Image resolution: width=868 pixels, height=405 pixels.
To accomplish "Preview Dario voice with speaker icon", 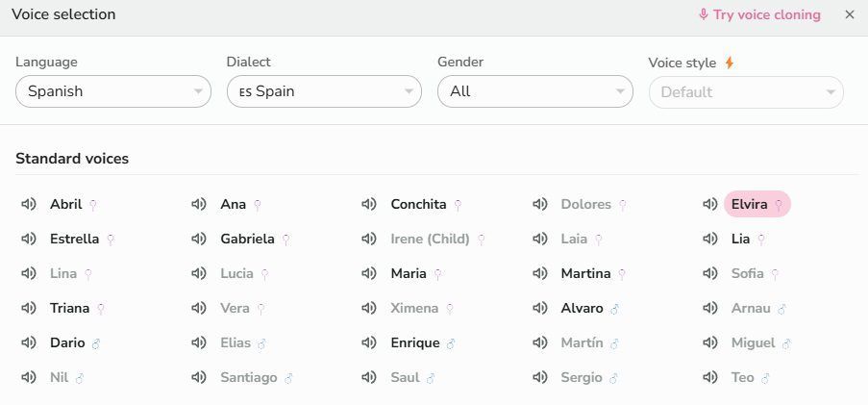I will [x=28, y=342].
